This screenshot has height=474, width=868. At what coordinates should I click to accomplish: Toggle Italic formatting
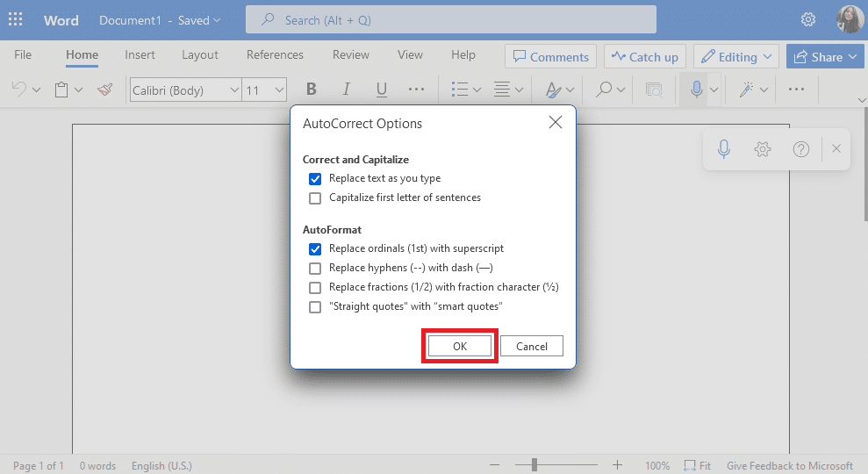(x=346, y=90)
